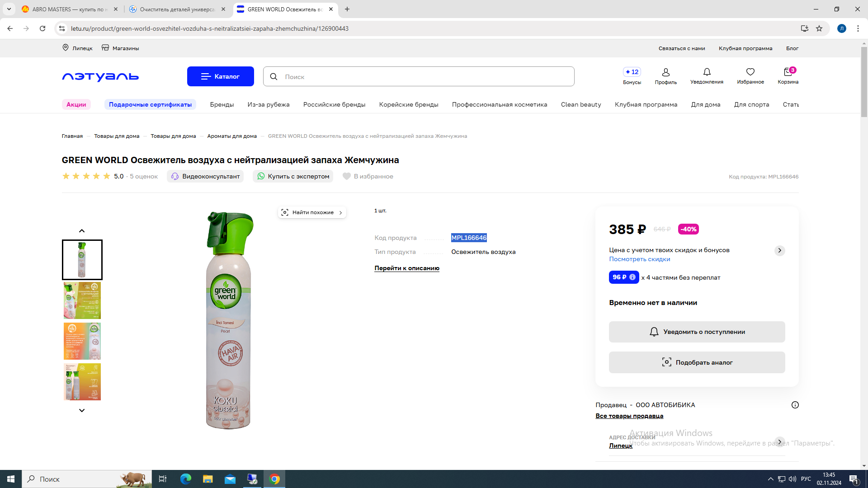Click the Липецк delivery address link

(621, 446)
